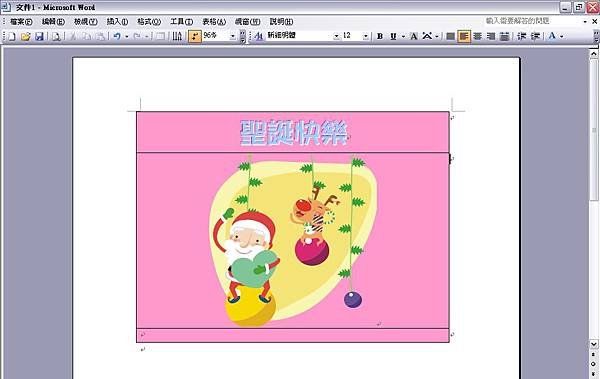
Task: Toggle the highlighted show/hide formatting marks button
Action: click(195, 36)
